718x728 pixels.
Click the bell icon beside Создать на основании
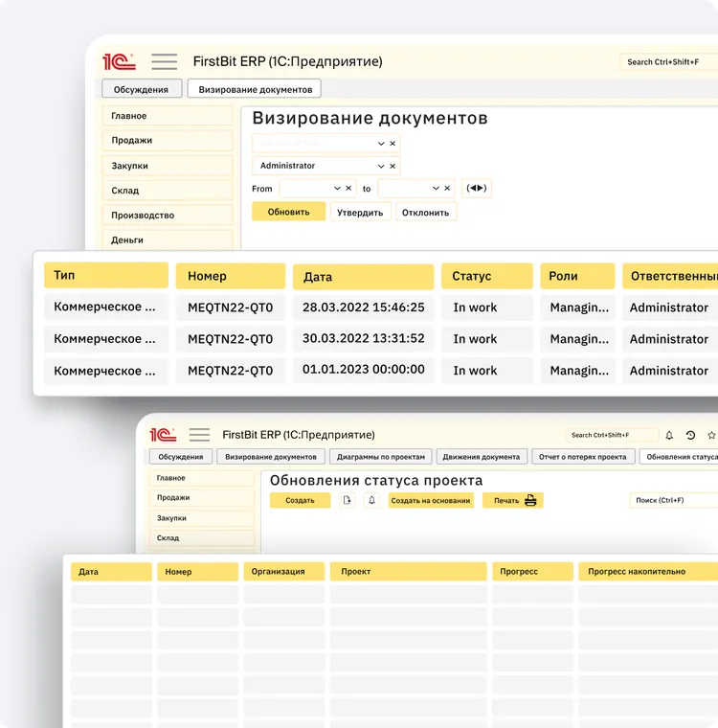coord(371,500)
